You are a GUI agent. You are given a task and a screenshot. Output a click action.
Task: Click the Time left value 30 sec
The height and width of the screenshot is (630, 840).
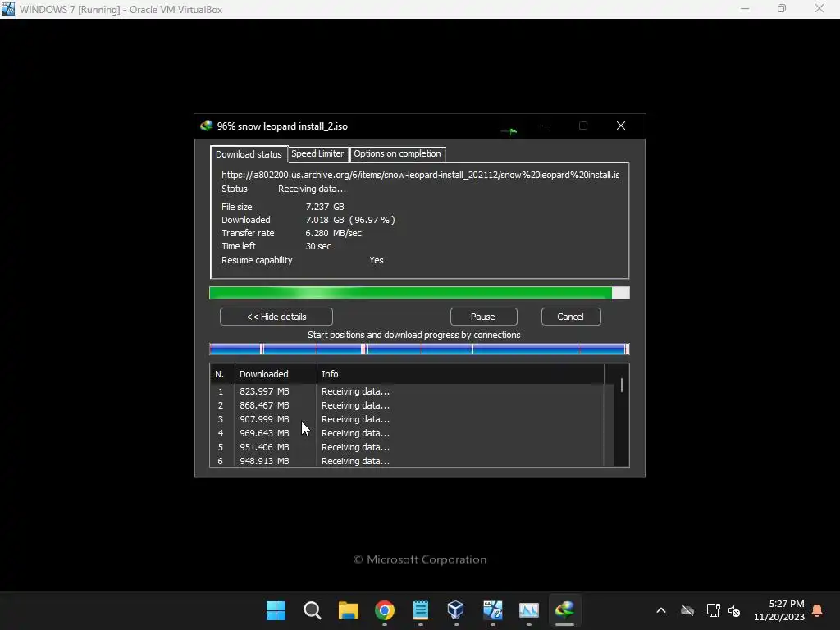tap(318, 246)
